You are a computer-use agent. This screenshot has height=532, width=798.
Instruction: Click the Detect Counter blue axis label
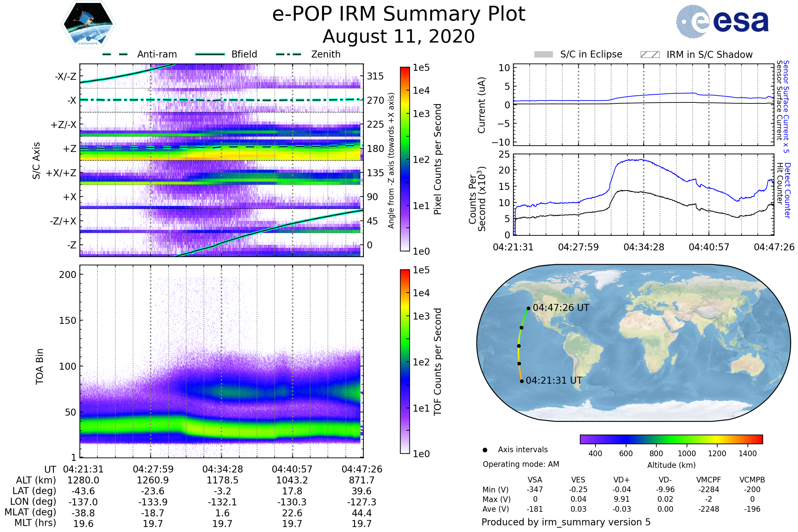pos(787,190)
